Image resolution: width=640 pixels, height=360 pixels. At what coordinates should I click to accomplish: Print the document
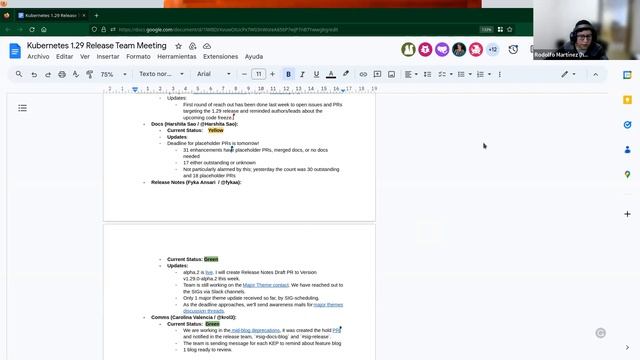point(62,74)
